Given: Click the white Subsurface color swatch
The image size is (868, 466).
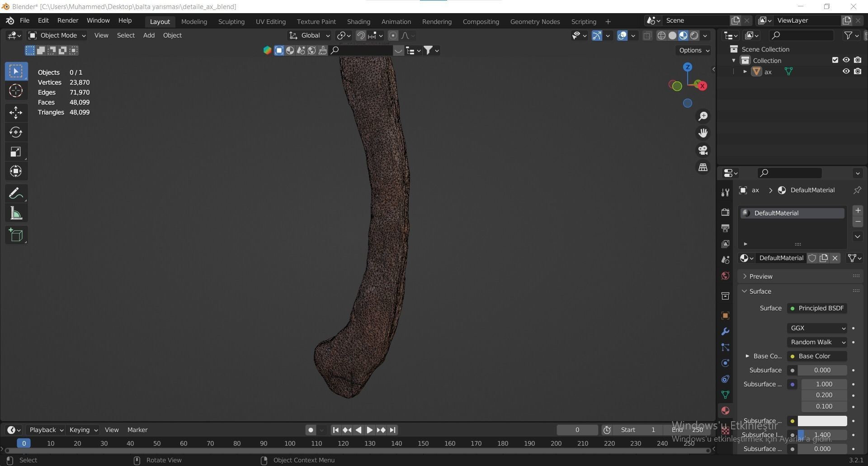Looking at the screenshot, I should coord(822,421).
